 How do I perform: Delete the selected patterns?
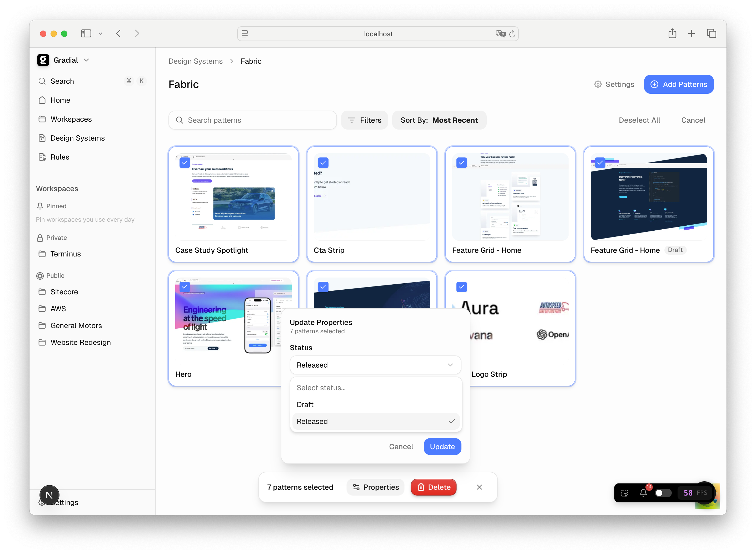433,487
